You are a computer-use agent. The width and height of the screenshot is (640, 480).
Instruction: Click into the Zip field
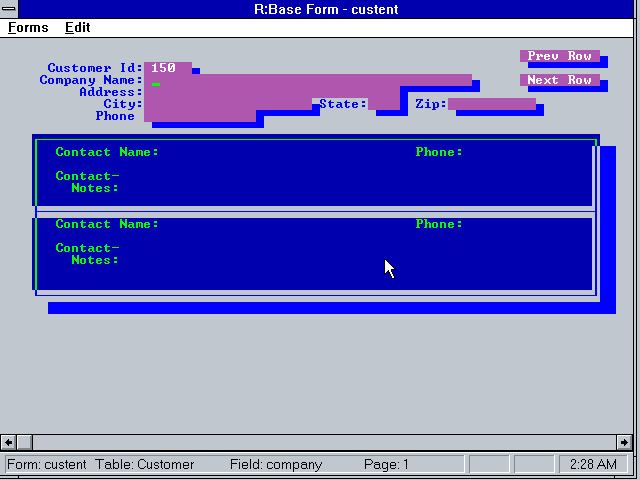492,104
